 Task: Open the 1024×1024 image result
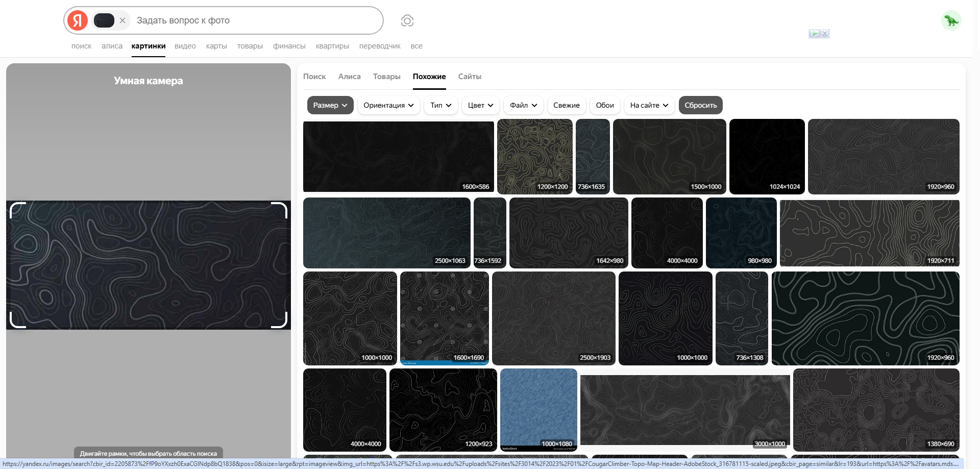point(767,157)
